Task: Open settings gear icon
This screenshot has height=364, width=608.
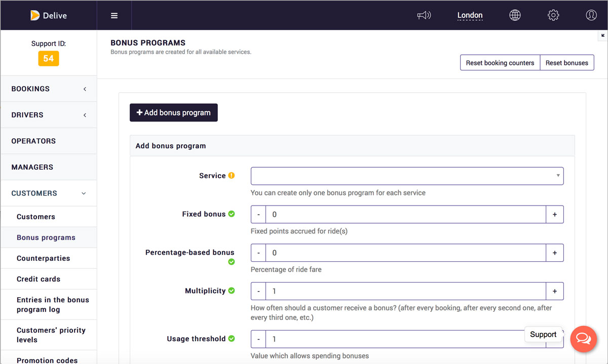Action: (553, 15)
